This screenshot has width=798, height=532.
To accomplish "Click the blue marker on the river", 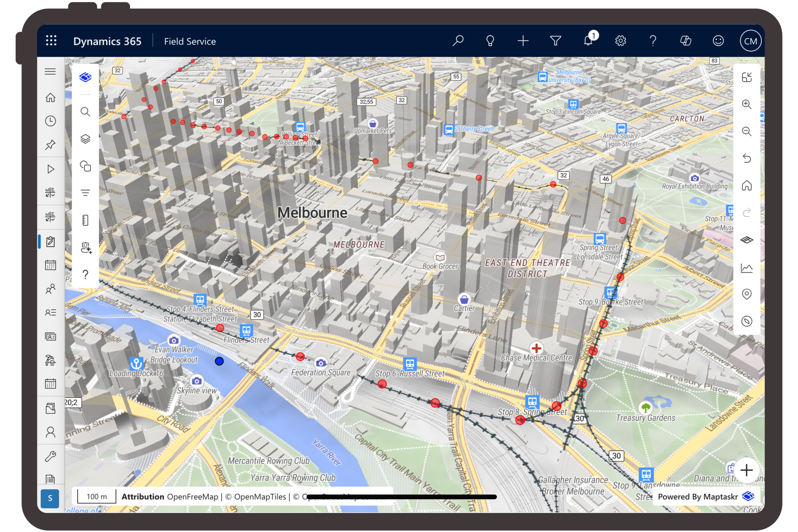I will (x=219, y=361).
